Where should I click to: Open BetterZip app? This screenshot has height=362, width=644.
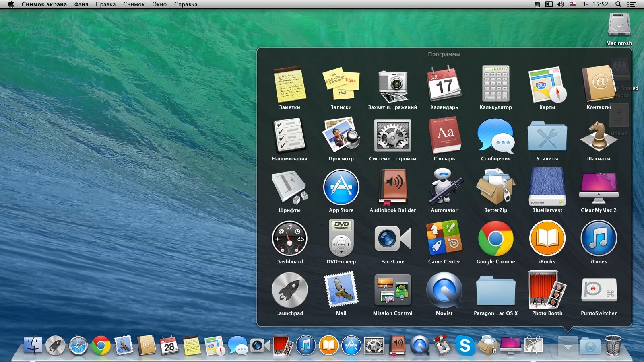[x=495, y=187]
